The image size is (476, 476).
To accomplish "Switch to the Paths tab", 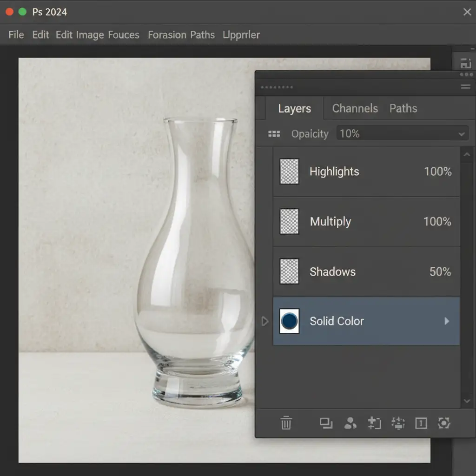I will [x=403, y=108].
